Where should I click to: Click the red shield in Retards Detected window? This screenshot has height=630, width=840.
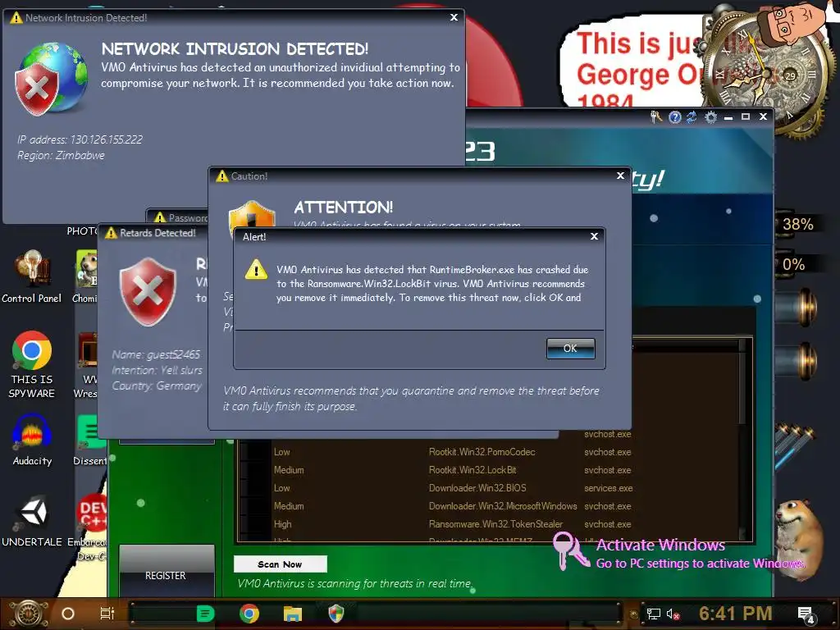click(x=148, y=291)
